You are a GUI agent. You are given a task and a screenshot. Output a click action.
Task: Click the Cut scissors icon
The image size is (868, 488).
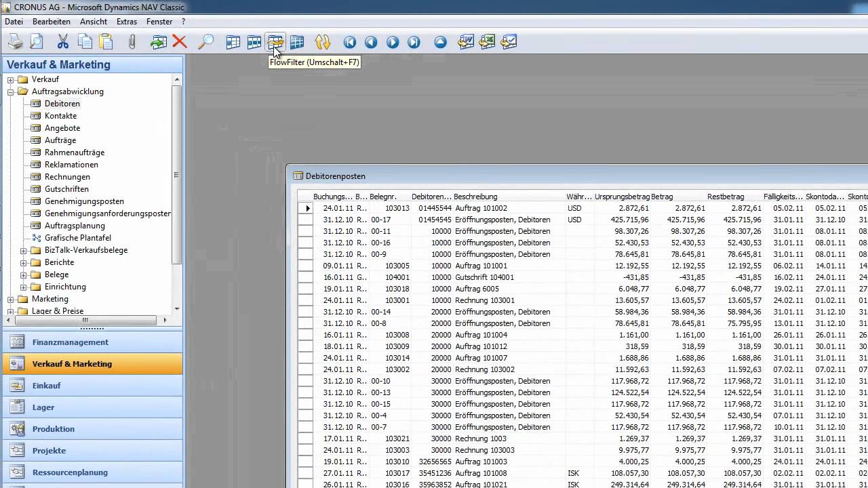(x=63, y=42)
